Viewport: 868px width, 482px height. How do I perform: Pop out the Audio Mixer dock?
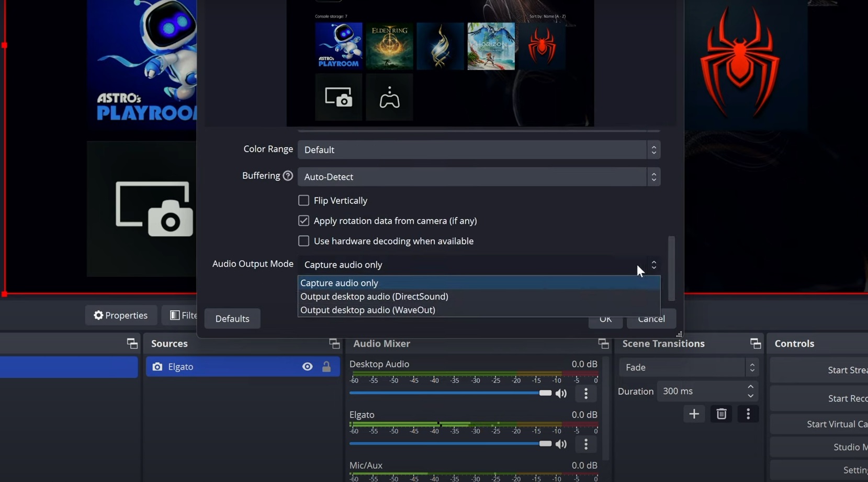603,343
